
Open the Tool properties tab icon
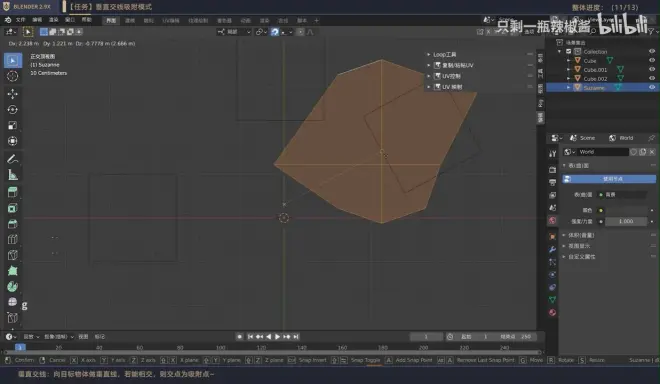click(552, 154)
